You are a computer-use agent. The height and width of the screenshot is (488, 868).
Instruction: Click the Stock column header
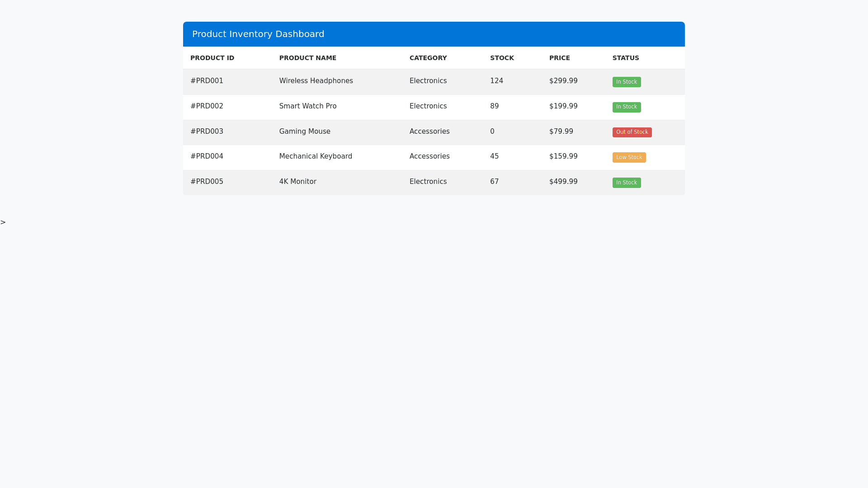tap(502, 58)
